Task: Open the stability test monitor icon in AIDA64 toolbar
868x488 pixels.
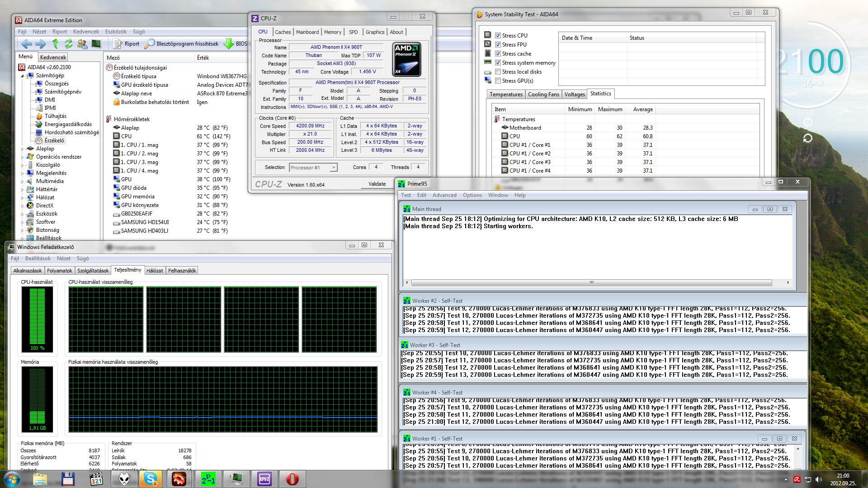Action: click(96, 44)
